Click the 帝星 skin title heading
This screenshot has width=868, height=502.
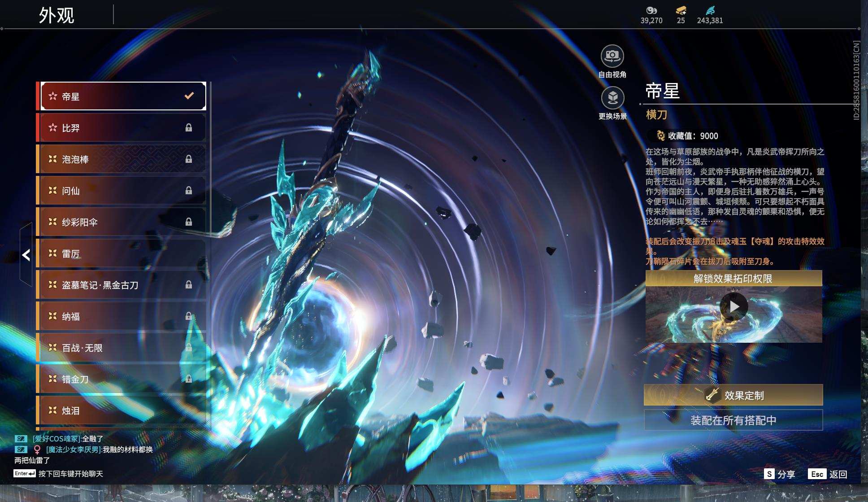[663, 91]
